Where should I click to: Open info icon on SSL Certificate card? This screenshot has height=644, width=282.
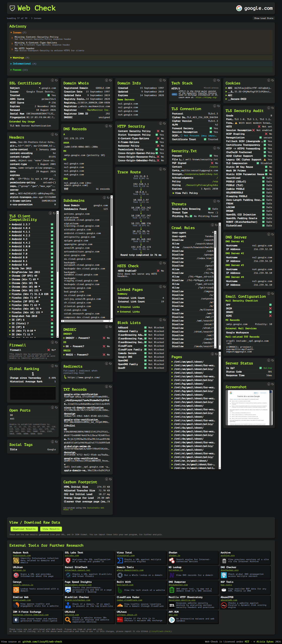[52, 80]
